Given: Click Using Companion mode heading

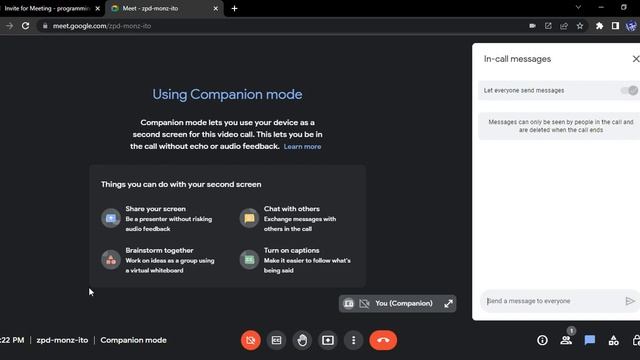Looking at the screenshot, I should 227,94.
